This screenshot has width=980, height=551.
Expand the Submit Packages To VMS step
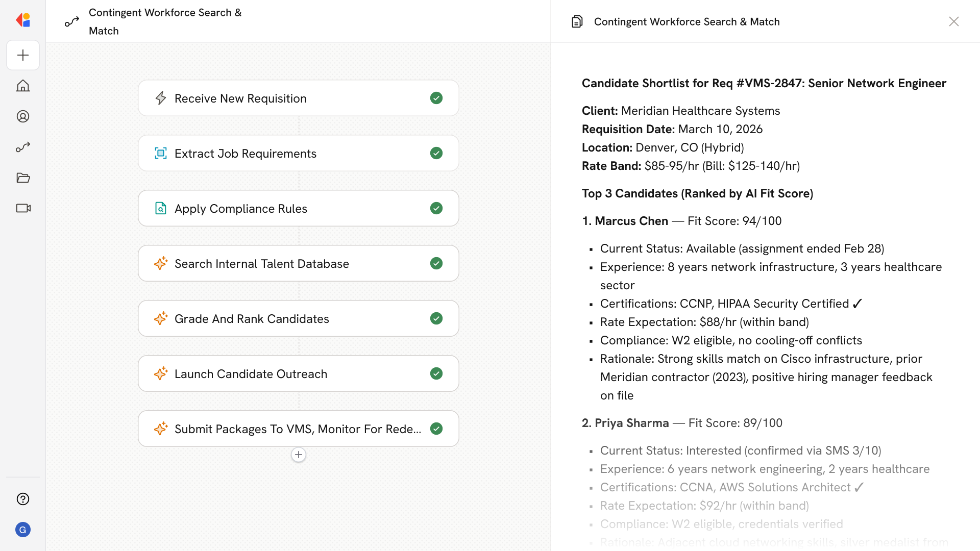click(298, 429)
